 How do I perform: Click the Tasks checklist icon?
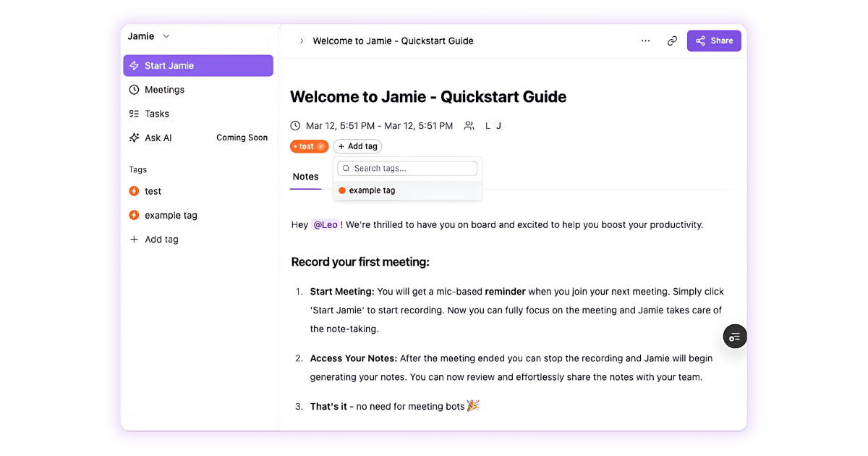coord(134,114)
